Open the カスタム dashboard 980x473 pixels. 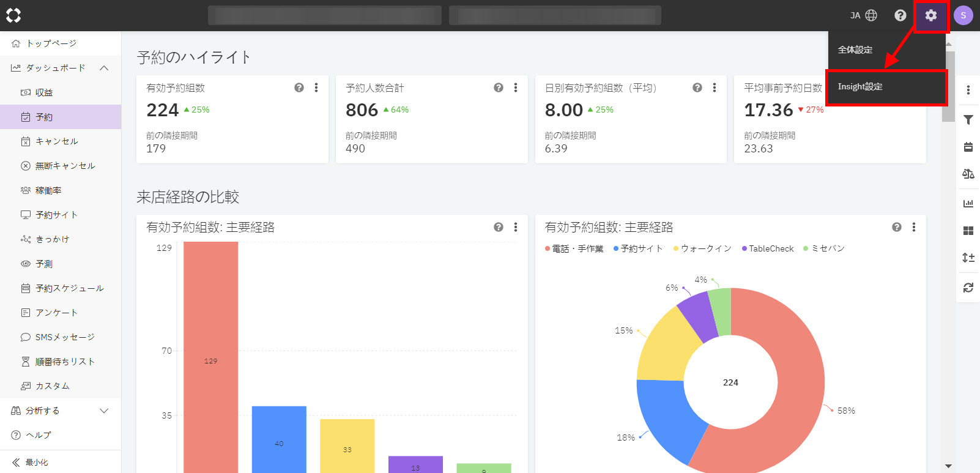pyautogui.click(x=60, y=386)
